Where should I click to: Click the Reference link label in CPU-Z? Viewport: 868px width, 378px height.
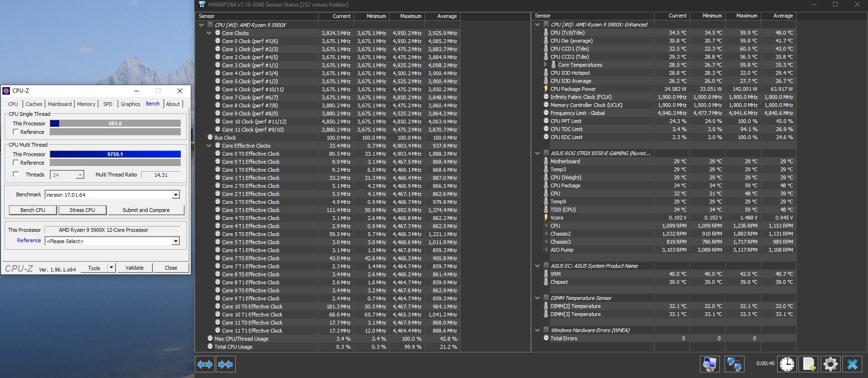tap(29, 240)
